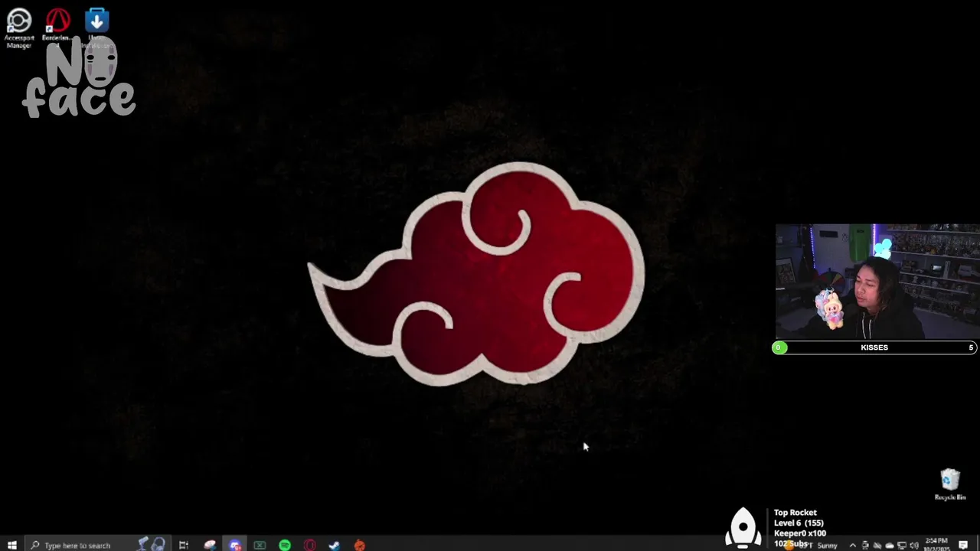
Task: Open the orange icon at the end of the taskbar
Action: (359, 545)
